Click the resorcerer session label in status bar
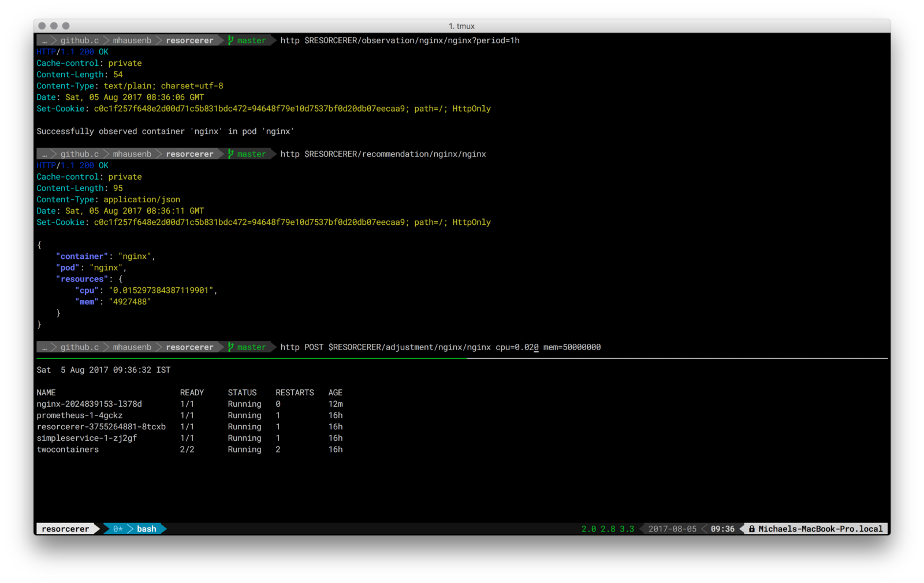This screenshot has width=924, height=583. point(65,529)
